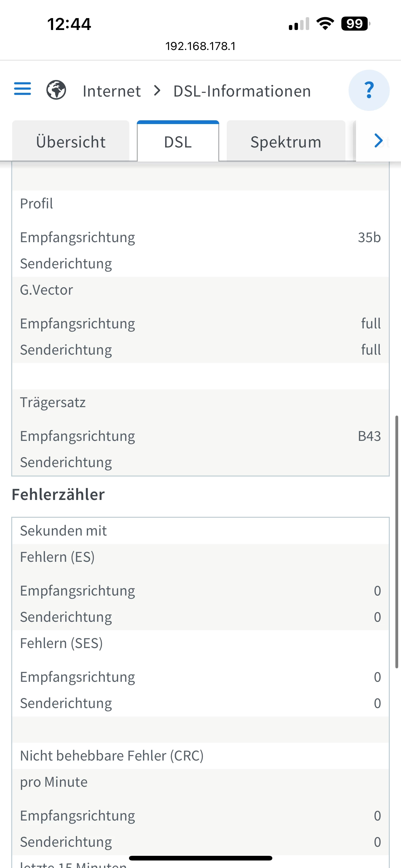Select the DSL tab
Image resolution: width=401 pixels, height=868 pixels.
pos(178,142)
